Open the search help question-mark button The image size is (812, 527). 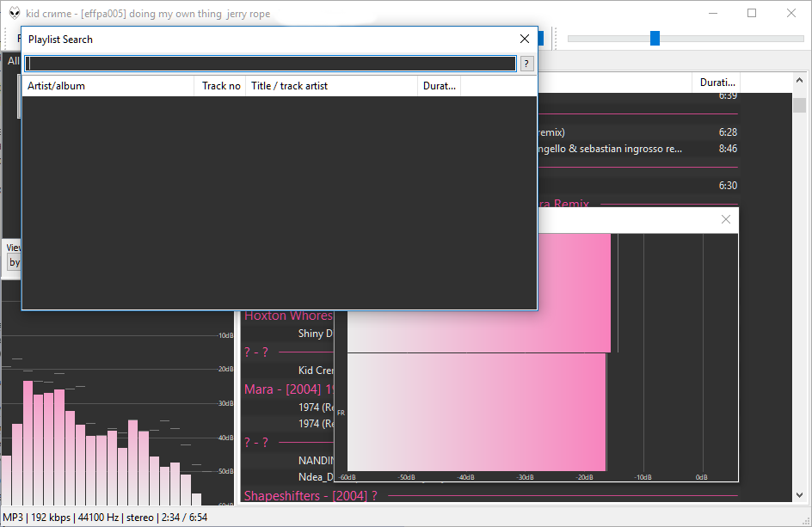(526, 64)
